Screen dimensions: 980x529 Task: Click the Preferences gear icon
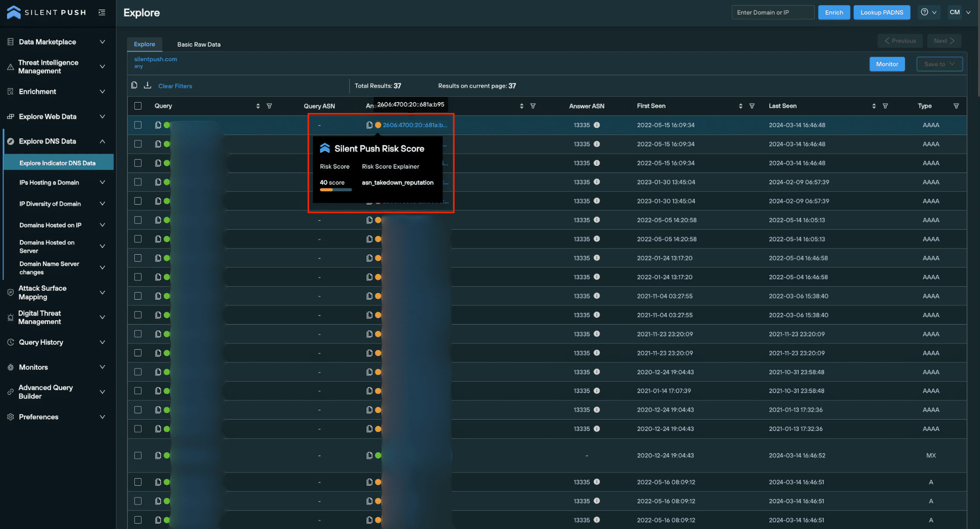10,417
